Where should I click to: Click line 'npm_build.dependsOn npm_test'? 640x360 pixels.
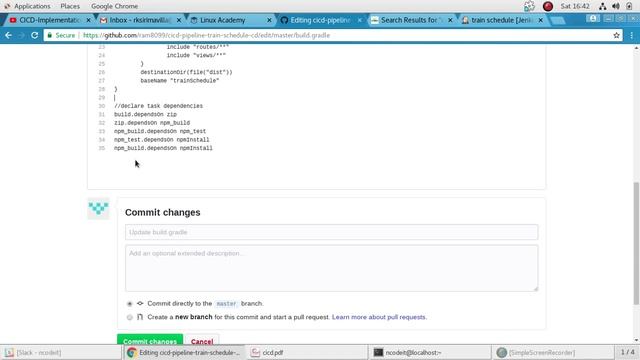160,131
